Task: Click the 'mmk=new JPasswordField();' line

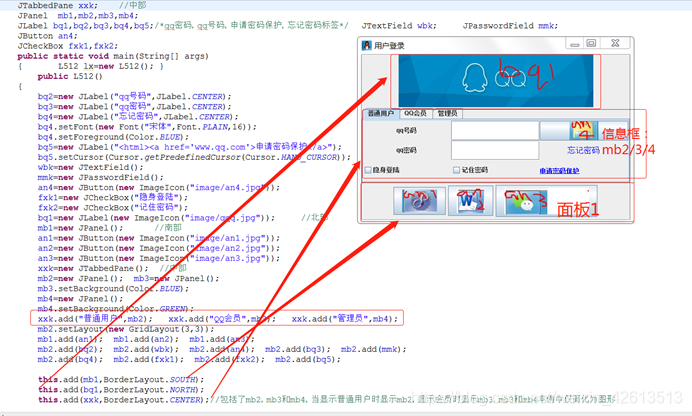Action: 101,177
